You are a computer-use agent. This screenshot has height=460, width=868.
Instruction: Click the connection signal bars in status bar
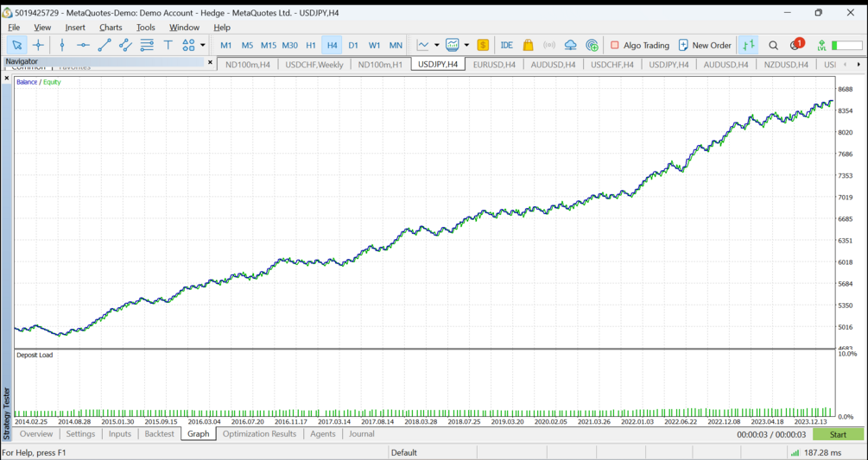[x=795, y=453]
